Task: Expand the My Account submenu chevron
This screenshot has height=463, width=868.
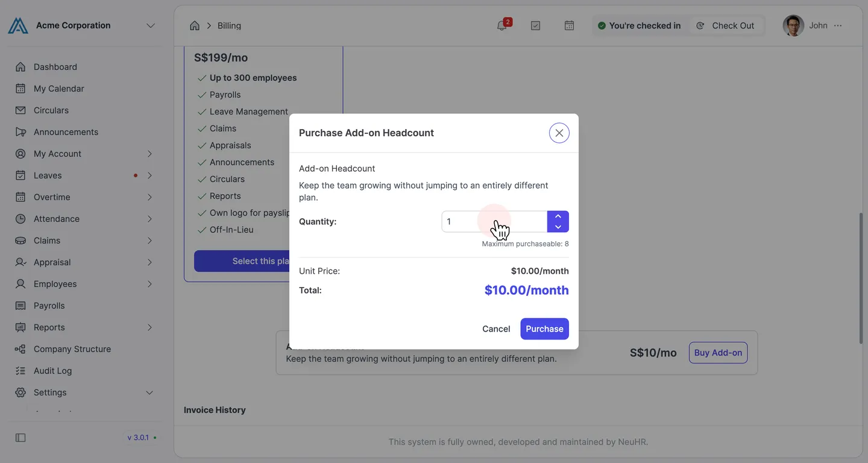Action: pyautogui.click(x=149, y=154)
